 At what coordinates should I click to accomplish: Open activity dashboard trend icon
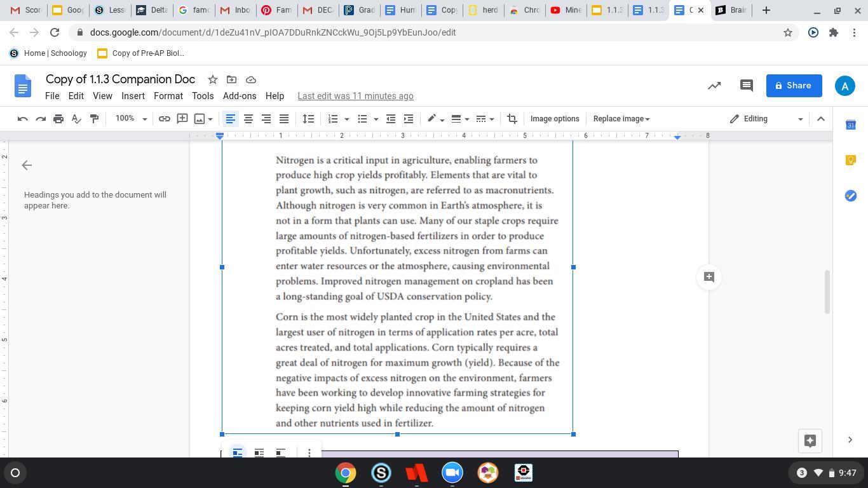(714, 85)
